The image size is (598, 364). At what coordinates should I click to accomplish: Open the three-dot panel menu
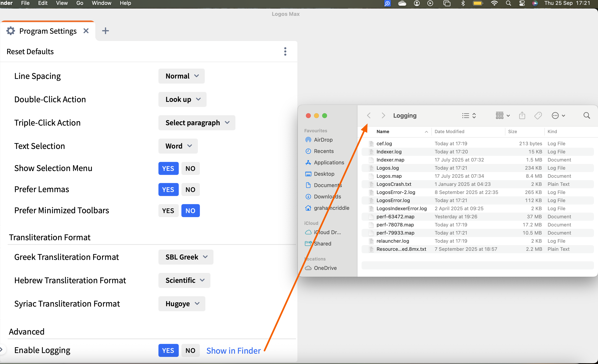tap(285, 51)
